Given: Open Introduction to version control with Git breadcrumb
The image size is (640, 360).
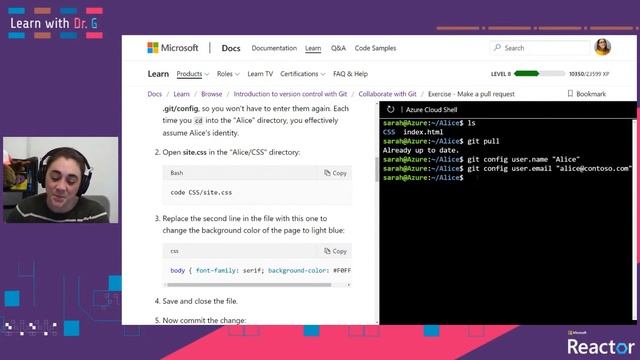Looking at the screenshot, I should pos(290,94).
